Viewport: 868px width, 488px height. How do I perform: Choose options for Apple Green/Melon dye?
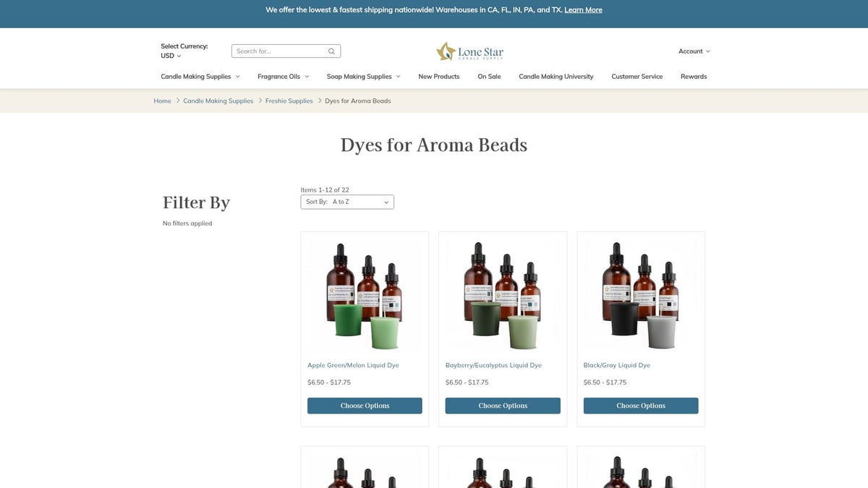click(x=365, y=406)
